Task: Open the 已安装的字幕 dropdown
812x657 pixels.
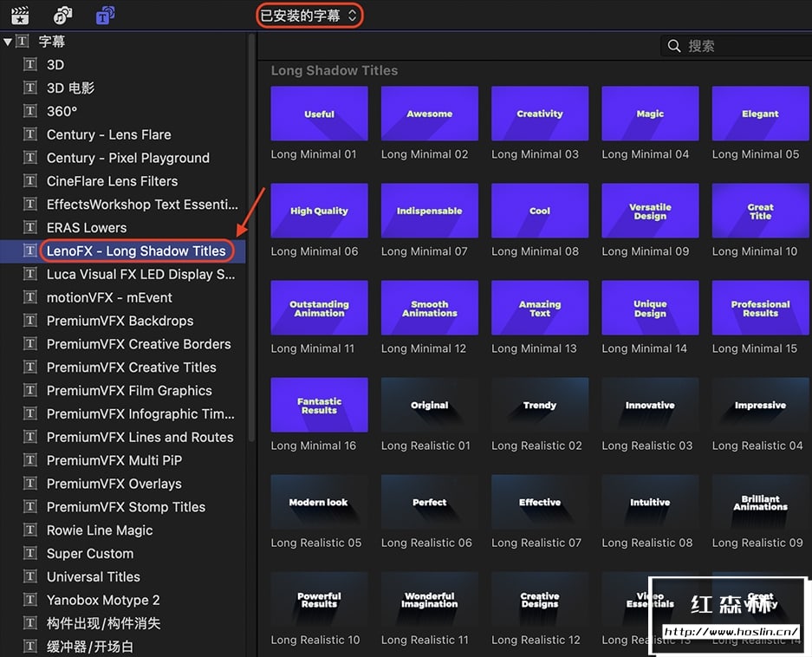Action: 309,16
